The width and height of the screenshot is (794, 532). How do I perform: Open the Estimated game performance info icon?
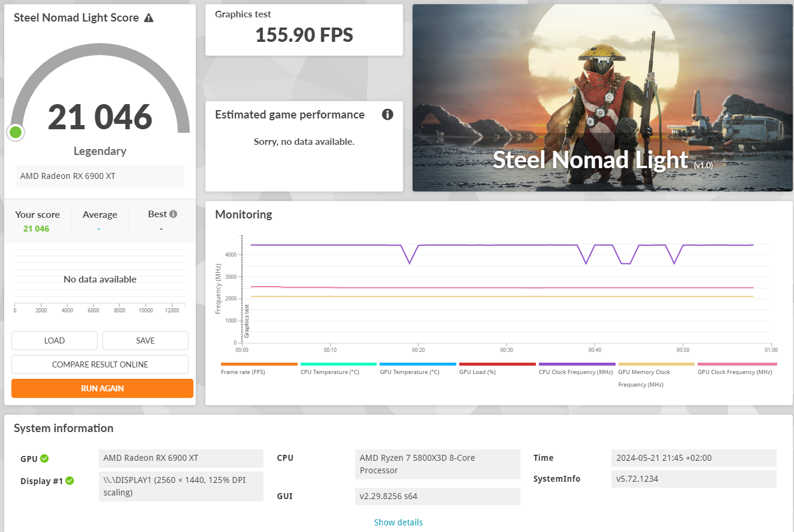click(x=387, y=114)
